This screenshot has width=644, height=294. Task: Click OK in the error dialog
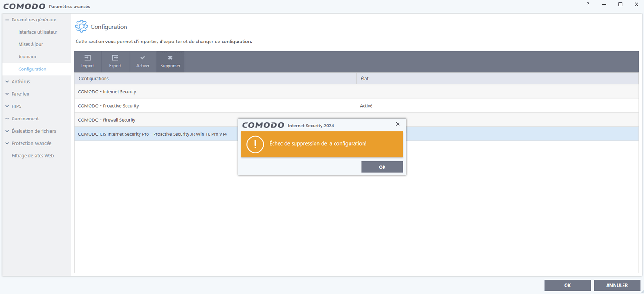(x=382, y=167)
